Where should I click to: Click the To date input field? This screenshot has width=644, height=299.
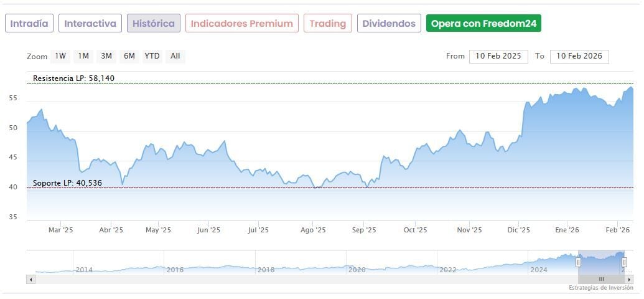[579, 56]
